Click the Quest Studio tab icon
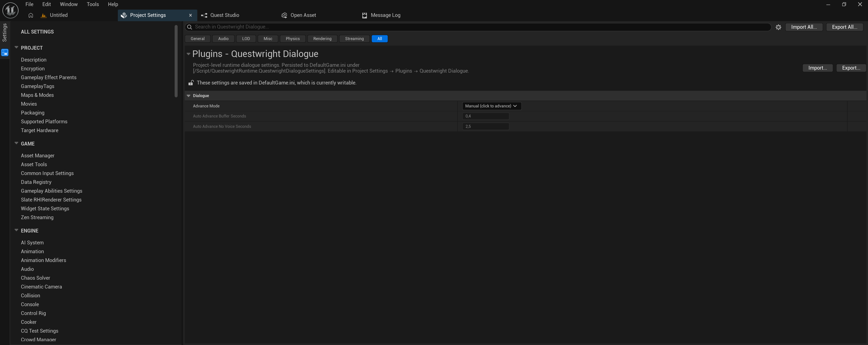The height and width of the screenshot is (345, 868). (x=204, y=15)
